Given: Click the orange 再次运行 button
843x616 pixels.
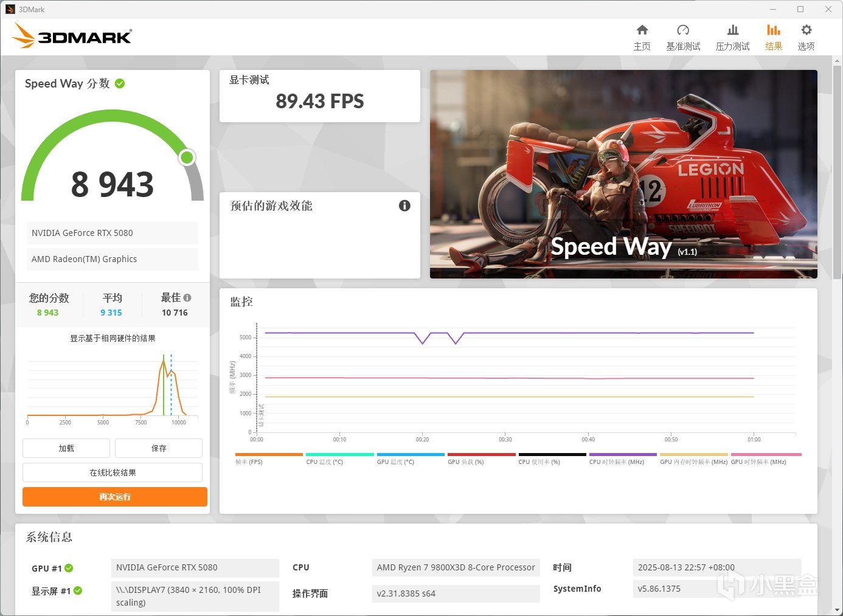Looking at the screenshot, I should (115, 497).
